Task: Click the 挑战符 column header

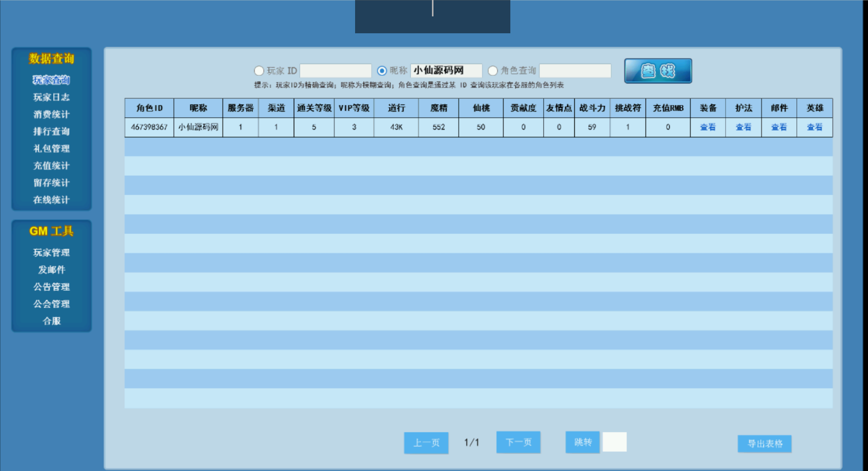Action: [x=628, y=108]
